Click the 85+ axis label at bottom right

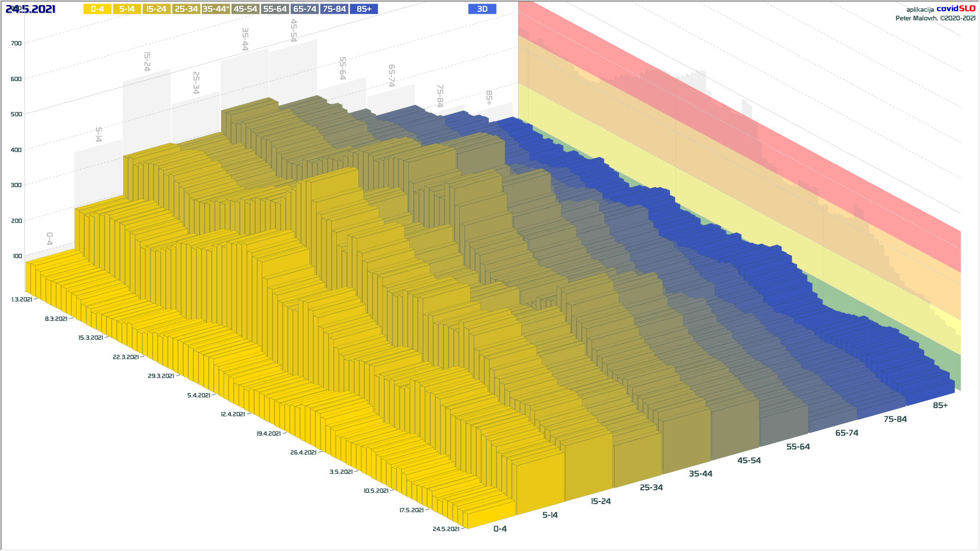pos(940,406)
